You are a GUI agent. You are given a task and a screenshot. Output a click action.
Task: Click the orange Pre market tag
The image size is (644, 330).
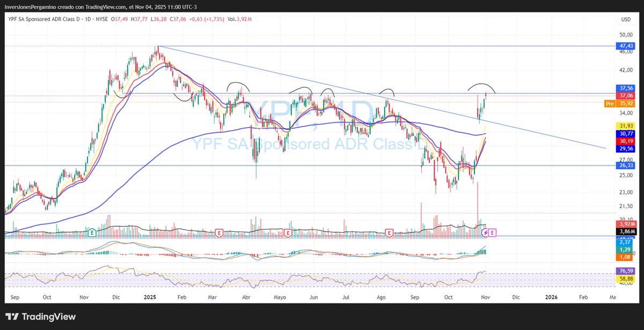609,104
